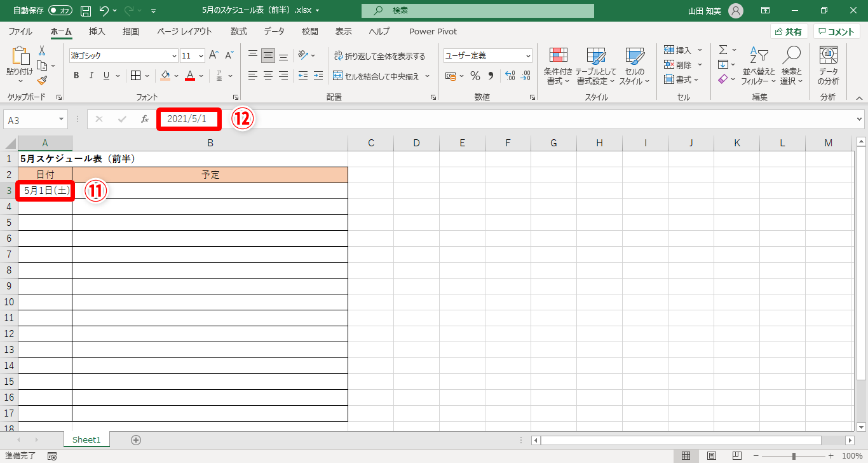
Task: Click the Save icon in the title bar
Action: 86,10
